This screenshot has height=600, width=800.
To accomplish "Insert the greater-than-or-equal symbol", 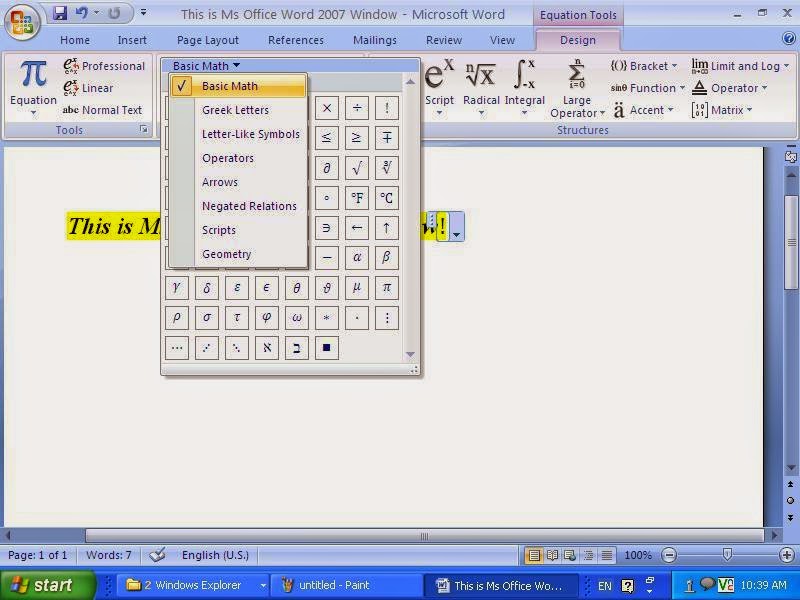I will coord(357,138).
